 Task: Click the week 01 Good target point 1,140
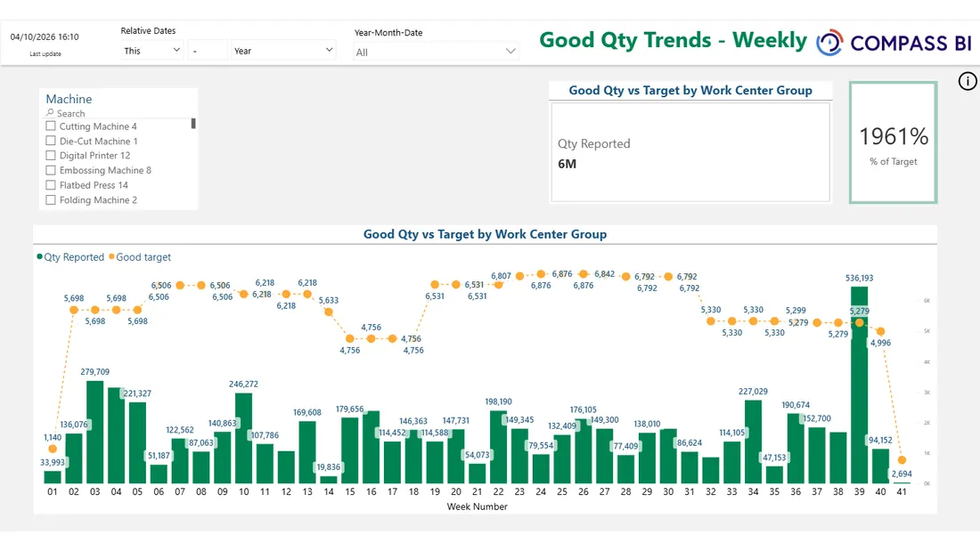click(x=53, y=450)
